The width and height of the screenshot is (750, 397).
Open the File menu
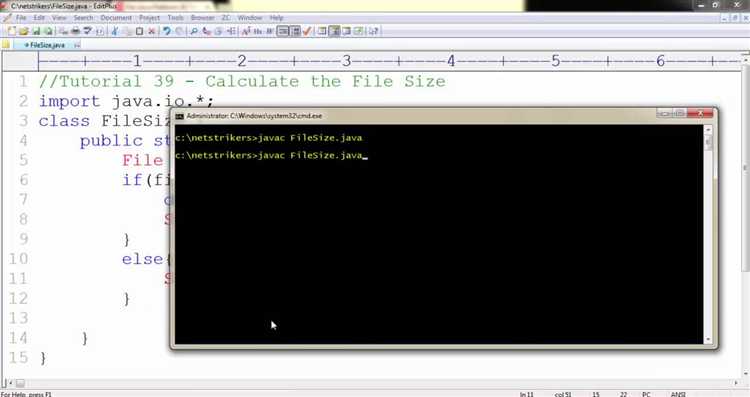[x=21, y=18]
